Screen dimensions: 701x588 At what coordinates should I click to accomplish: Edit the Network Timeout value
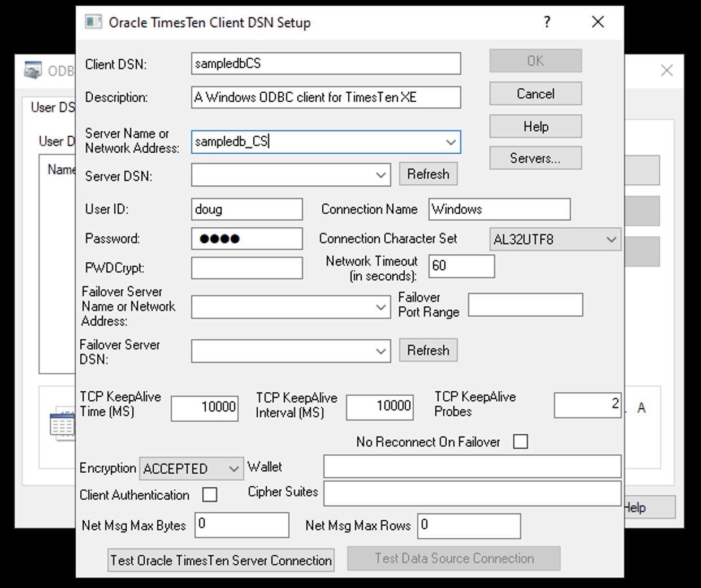461,266
